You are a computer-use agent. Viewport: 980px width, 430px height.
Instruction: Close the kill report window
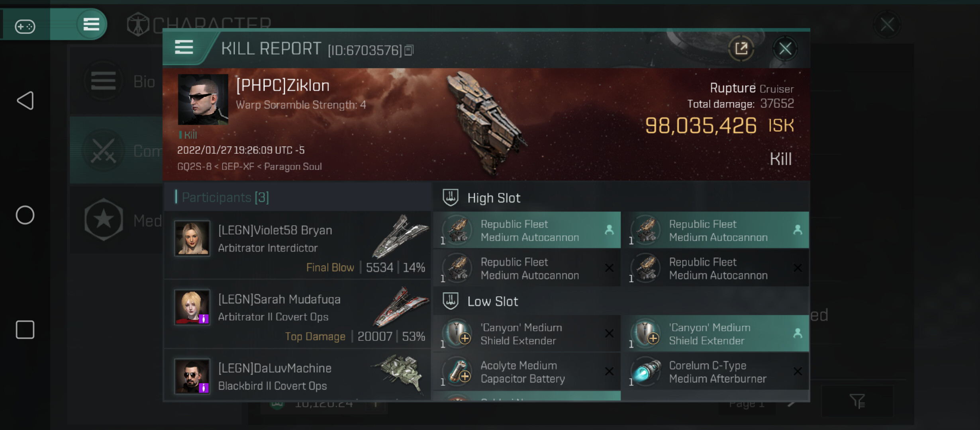tap(785, 49)
